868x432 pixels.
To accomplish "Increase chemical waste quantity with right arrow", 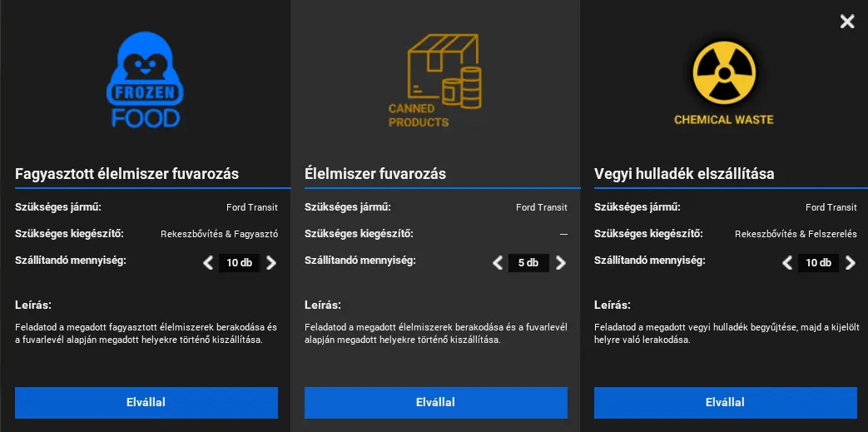I will pyautogui.click(x=851, y=262).
